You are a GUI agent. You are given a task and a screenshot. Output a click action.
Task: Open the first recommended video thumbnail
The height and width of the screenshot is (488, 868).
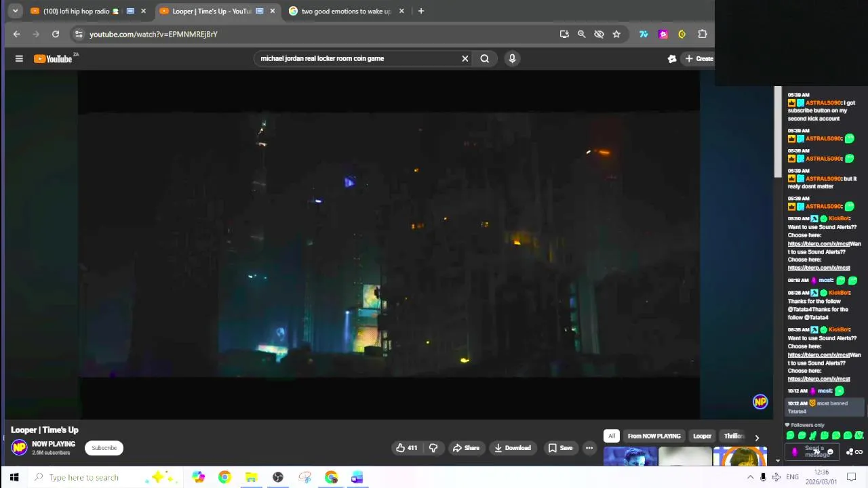click(630, 457)
